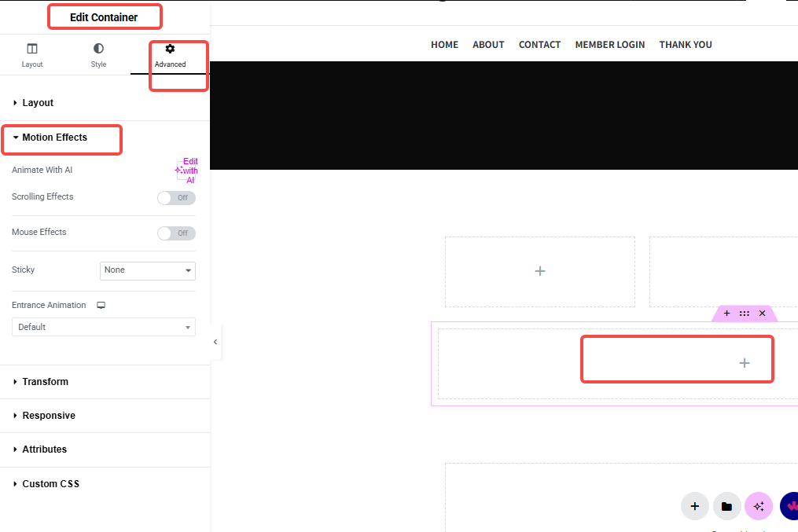Image resolution: width=798 pixels, height=532 pixels.
Task: Open the template library folder icon
Action: (x=726, y=506)
